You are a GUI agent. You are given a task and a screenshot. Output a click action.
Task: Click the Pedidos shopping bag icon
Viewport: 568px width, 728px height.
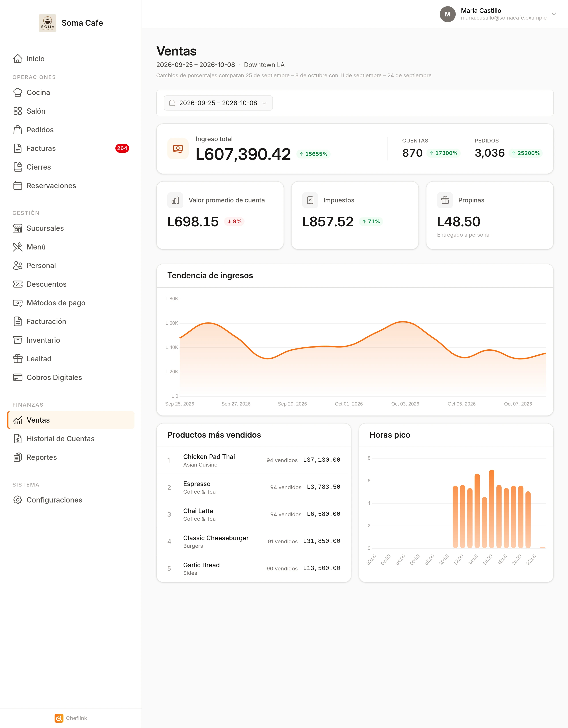18,130
